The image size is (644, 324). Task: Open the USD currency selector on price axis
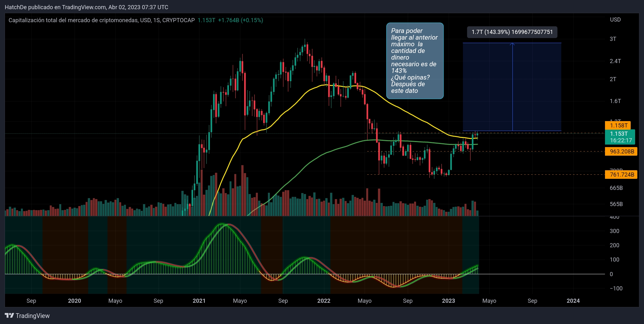[x=615, y=20]
